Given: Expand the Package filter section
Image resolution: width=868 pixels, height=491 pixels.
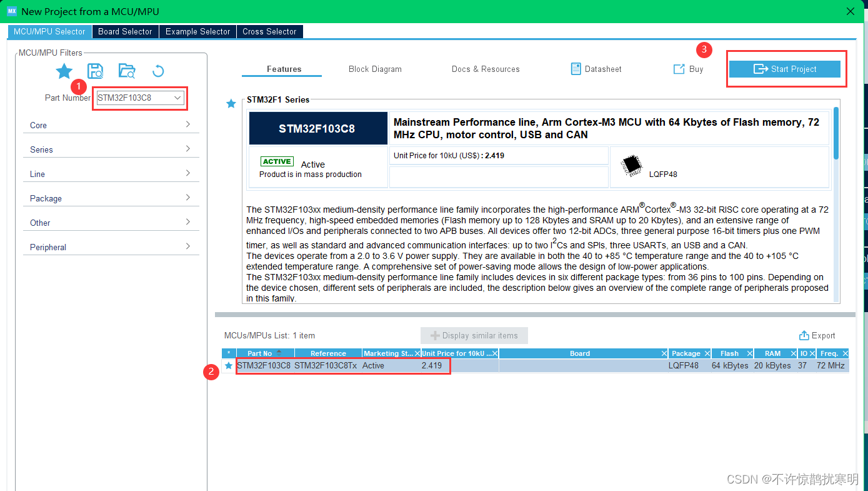Looking at the screenshot, I should tap(112, 198).
